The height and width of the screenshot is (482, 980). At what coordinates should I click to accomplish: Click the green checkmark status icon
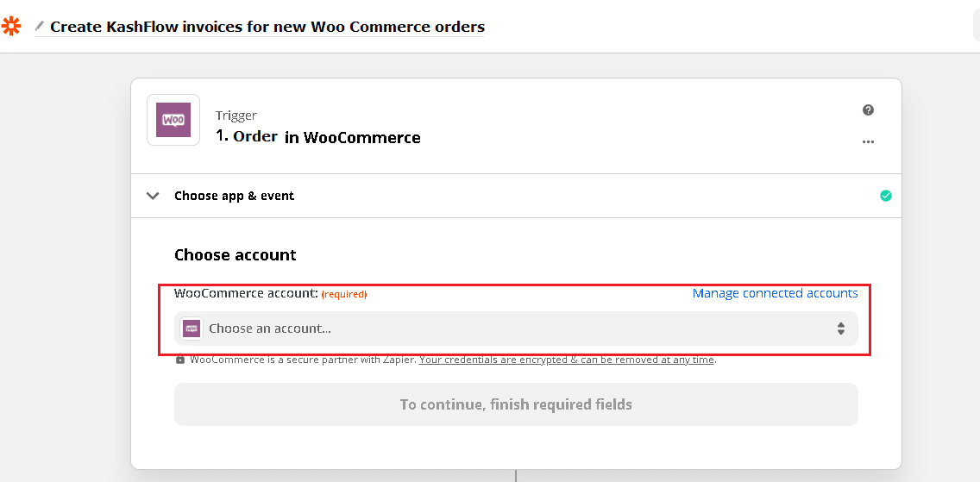point(885,196)
